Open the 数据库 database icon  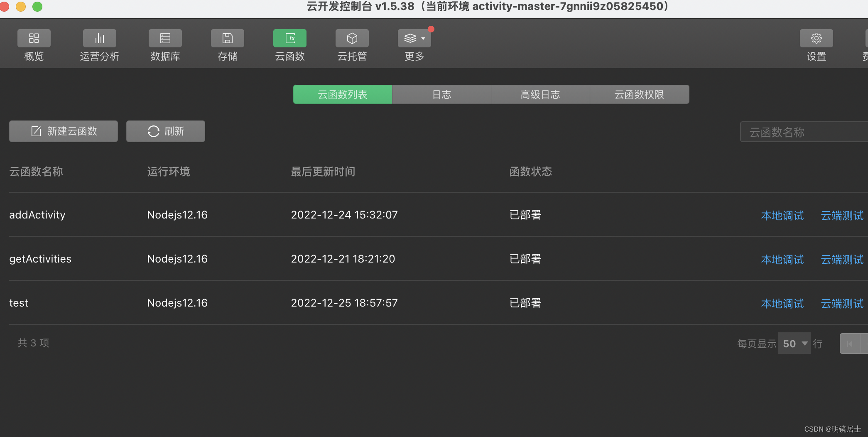pos(165,38)
